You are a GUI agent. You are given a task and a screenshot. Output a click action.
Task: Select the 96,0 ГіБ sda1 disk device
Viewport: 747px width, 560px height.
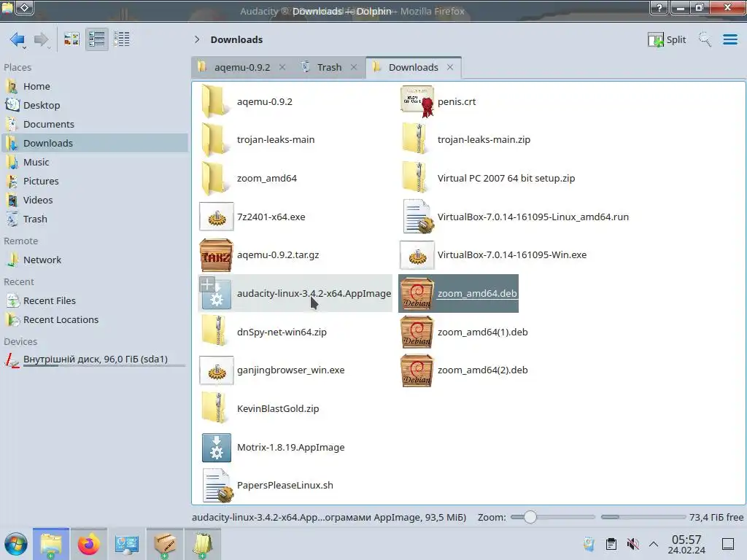point(96,359)
